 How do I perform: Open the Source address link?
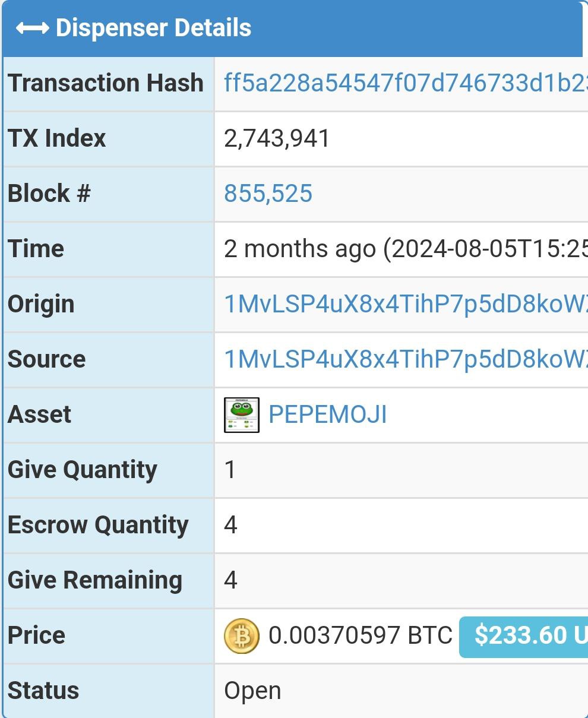click(x=406, y=359)
